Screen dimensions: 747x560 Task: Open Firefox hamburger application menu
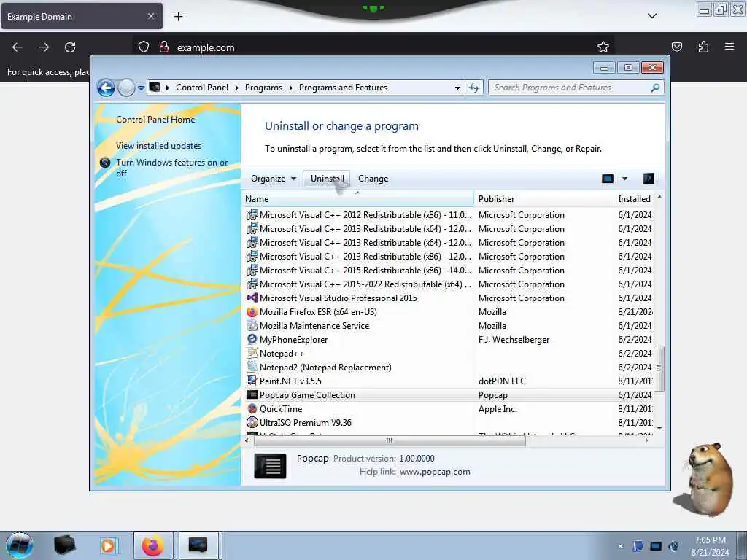click(x=729, y=47)
